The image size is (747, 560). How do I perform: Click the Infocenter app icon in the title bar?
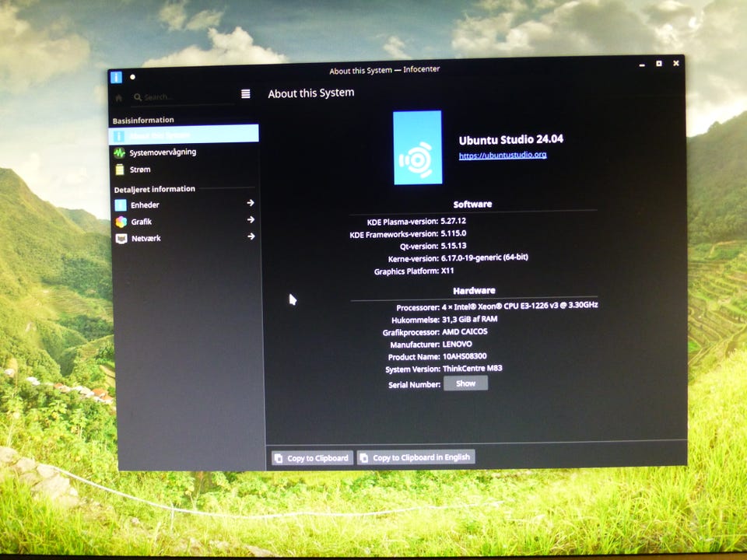(x=116, y=77)
